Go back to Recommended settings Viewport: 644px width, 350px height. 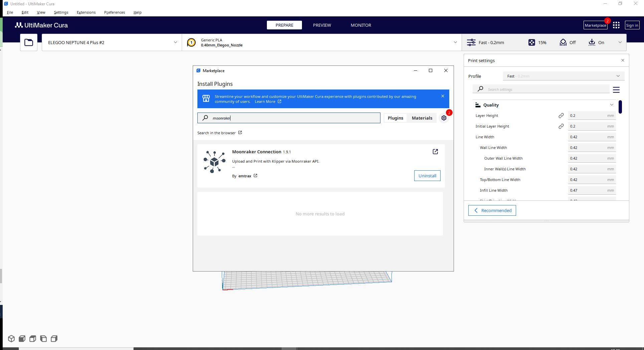492,210
